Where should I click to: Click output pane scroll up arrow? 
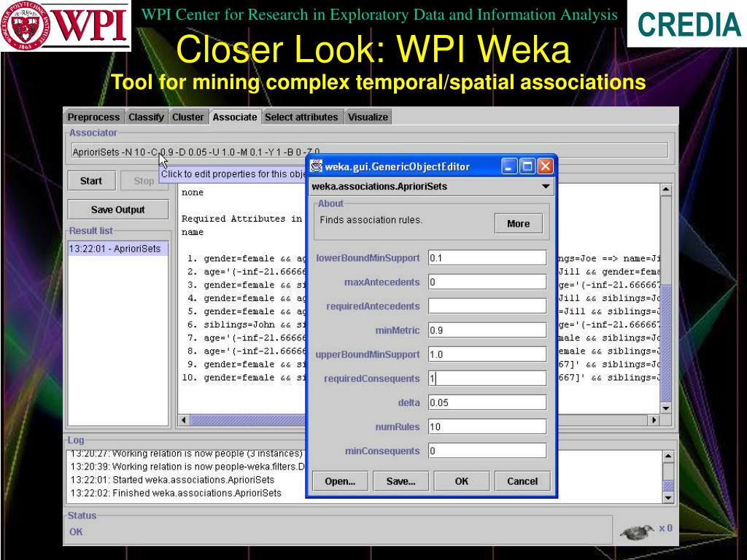[666, 190]
